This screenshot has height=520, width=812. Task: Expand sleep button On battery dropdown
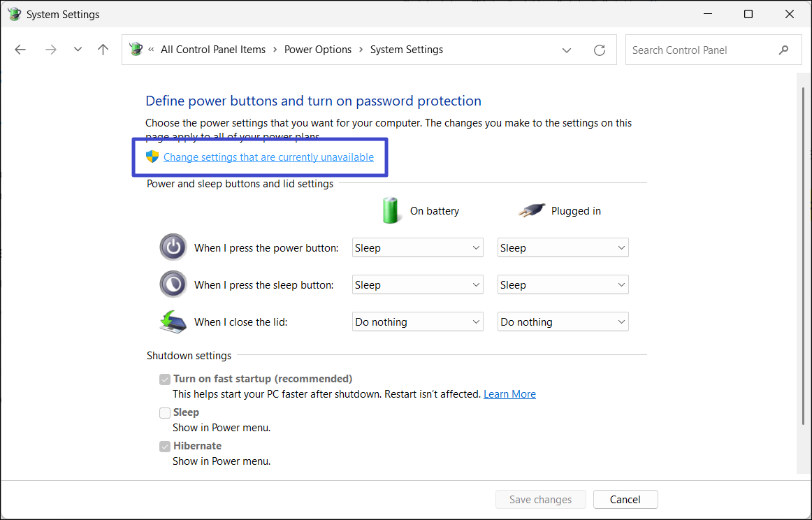(418, 285)
